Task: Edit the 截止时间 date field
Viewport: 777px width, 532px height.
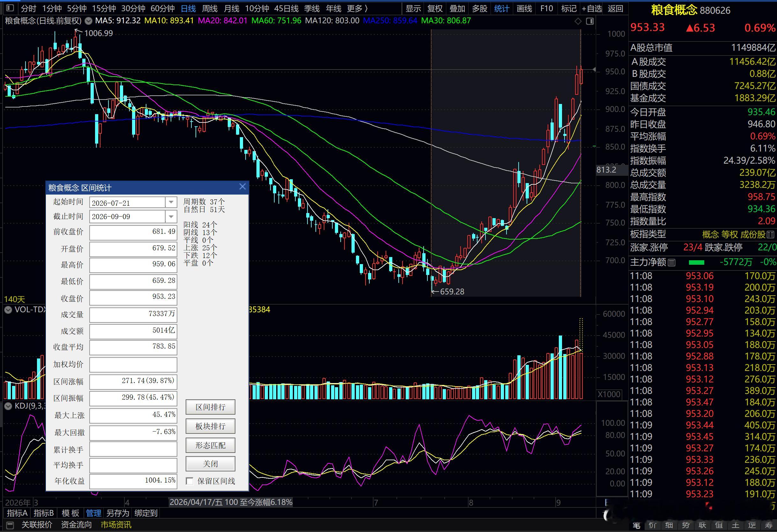Action: [127, 216]
